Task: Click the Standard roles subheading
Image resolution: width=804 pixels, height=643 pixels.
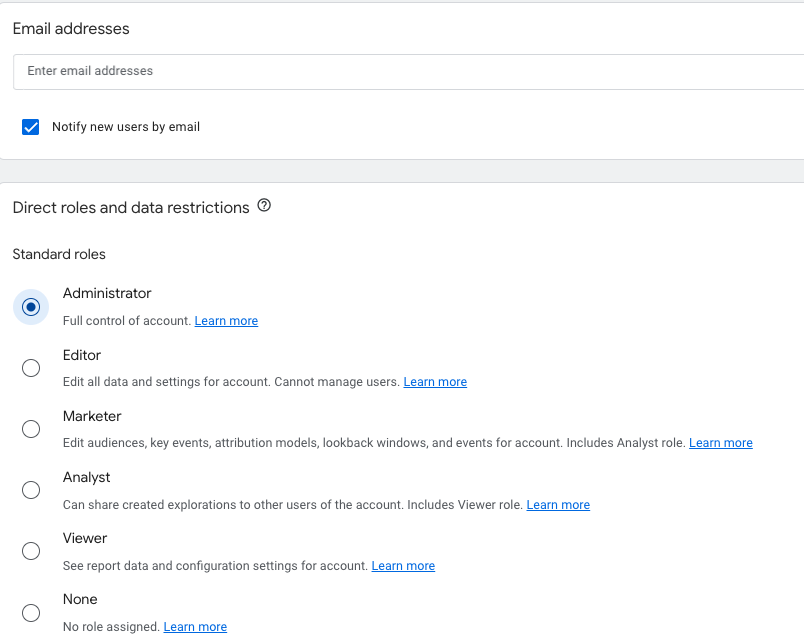Action: [59, 254]
